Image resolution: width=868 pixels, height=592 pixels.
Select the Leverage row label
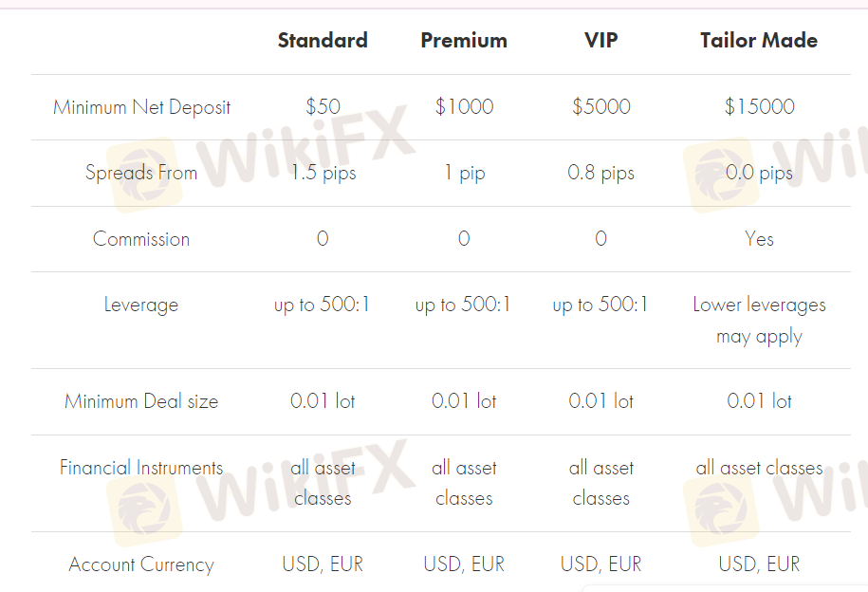tap(141, 305)
